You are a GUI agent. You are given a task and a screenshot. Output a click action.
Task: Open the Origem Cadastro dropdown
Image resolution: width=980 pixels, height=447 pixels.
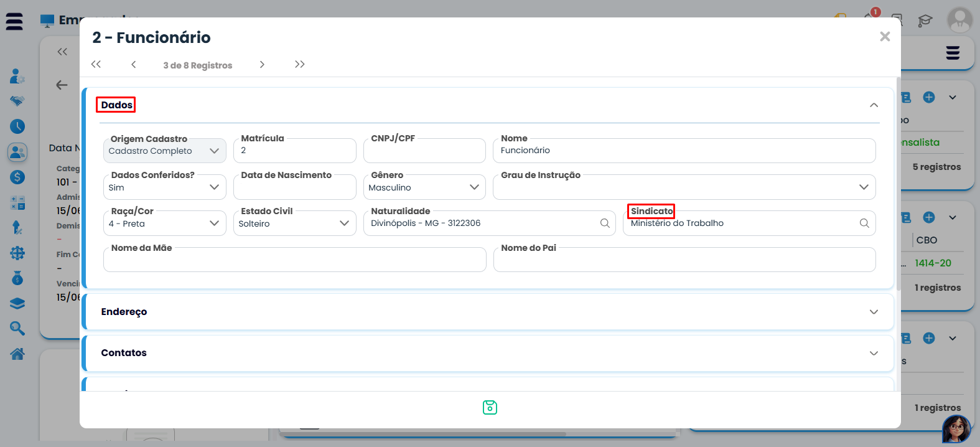[165, 151]
